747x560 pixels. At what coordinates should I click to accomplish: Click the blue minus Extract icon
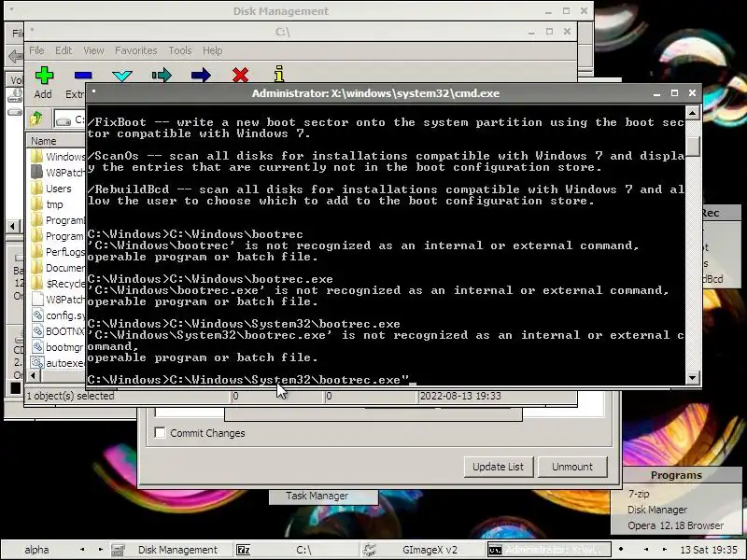coord(83,76)
